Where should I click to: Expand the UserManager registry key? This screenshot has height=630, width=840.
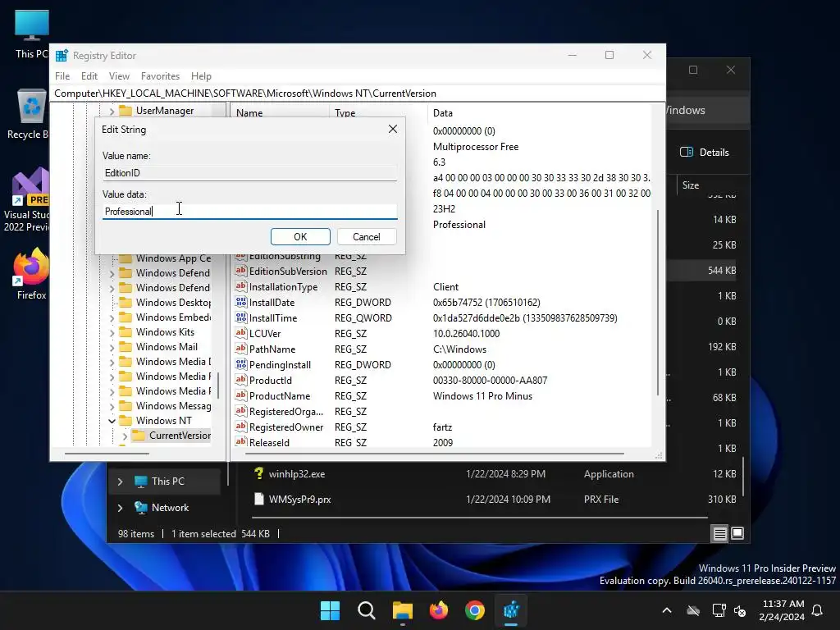click(112, 111)
